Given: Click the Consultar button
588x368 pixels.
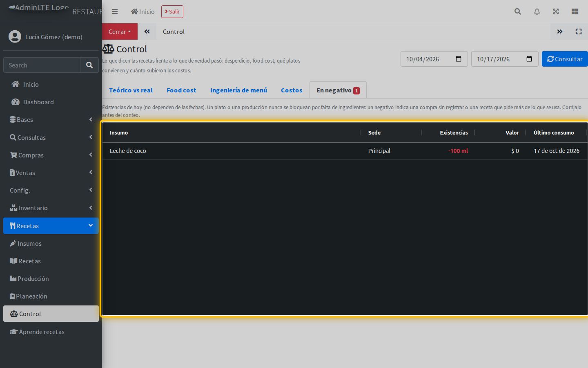Looking at the screenshot, I should click(565, 59).
